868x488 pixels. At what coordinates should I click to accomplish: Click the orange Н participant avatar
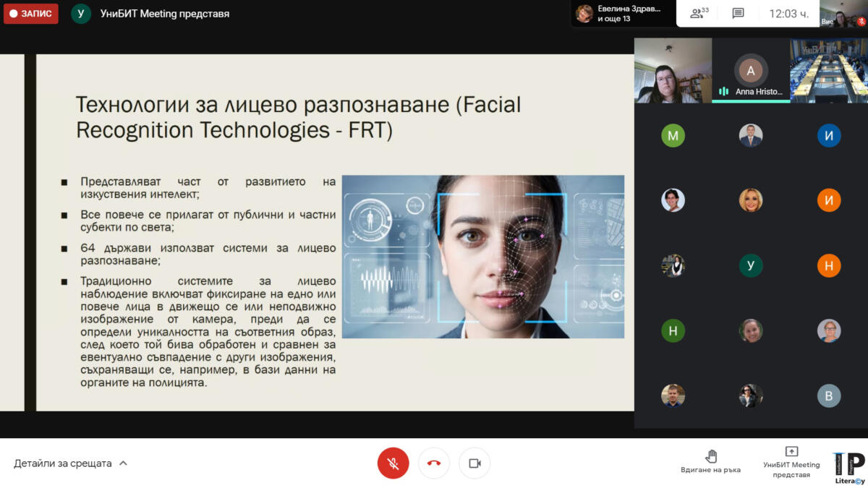point(829,265)
